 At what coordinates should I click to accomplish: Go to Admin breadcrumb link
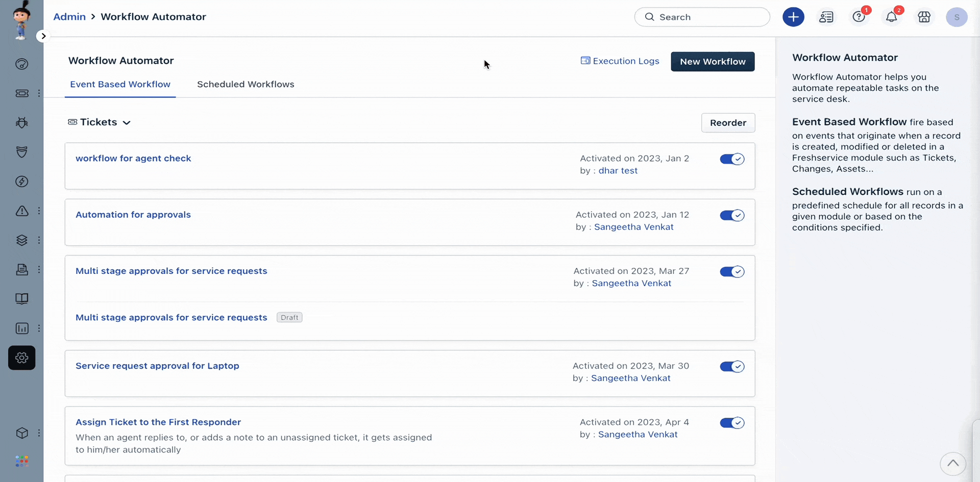(x=69, y=16)
